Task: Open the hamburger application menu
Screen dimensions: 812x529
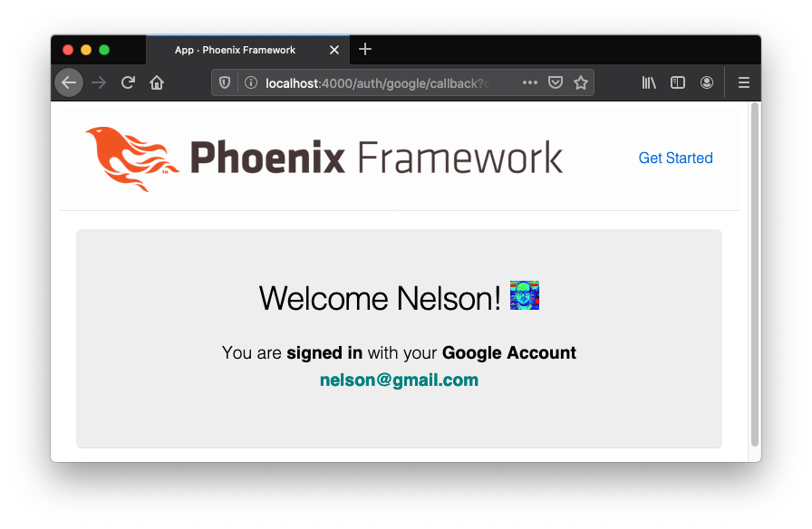Action: click(744, 82)
